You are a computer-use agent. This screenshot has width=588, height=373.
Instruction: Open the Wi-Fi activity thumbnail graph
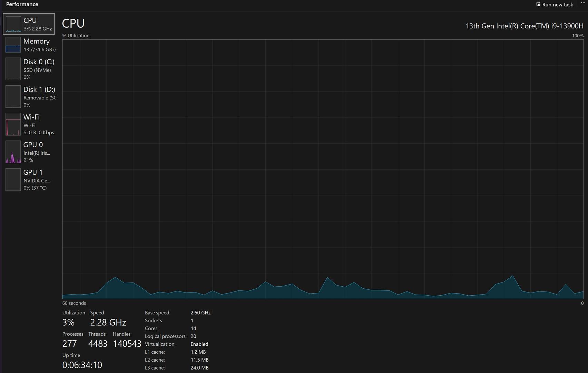click(13, 124)
